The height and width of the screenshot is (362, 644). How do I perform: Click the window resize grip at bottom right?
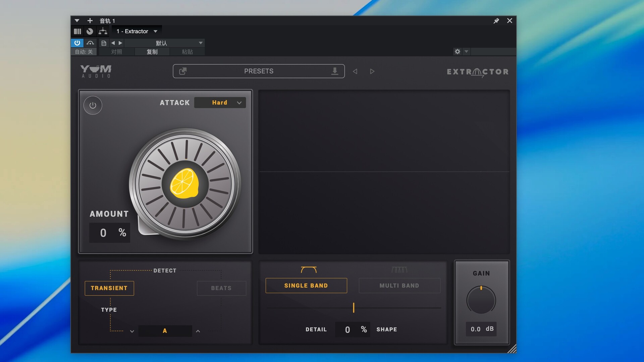pos(512,349)
